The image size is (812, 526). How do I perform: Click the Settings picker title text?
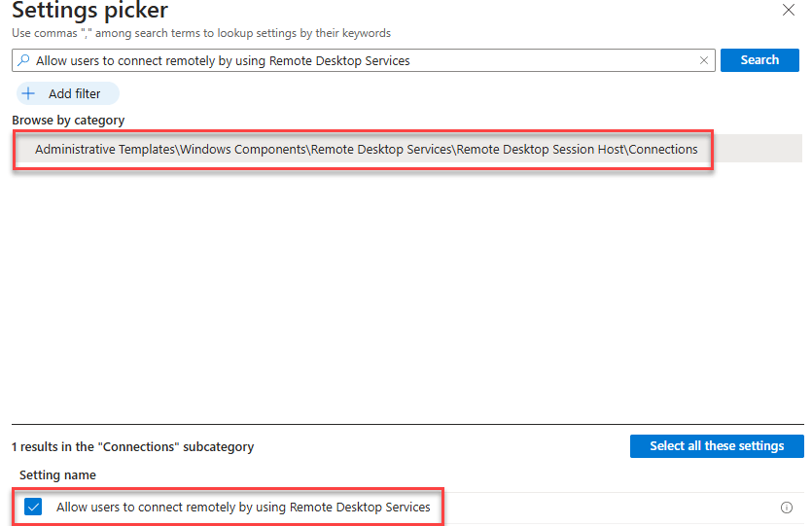(x=89, y=12)
